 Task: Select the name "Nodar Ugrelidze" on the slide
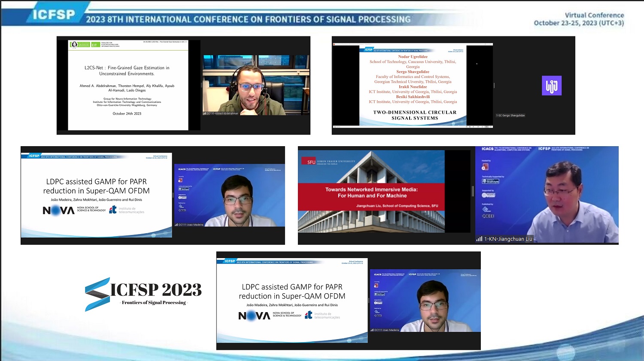tap(413, 57)
